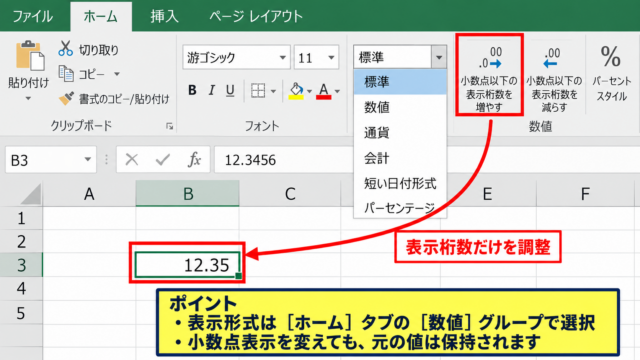The width and height of the screenshot is (640, 360).
Task: Select column F header
Action: pyautogui.click(x=586, y=194)
